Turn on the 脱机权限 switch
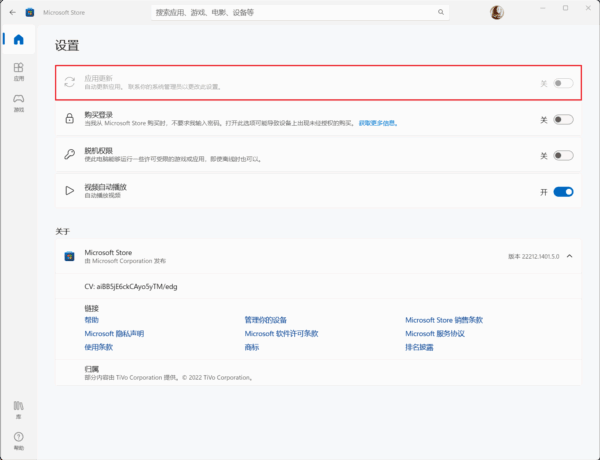Image resolution: width=600 pixels, height=460 pixels. [563, 155]
